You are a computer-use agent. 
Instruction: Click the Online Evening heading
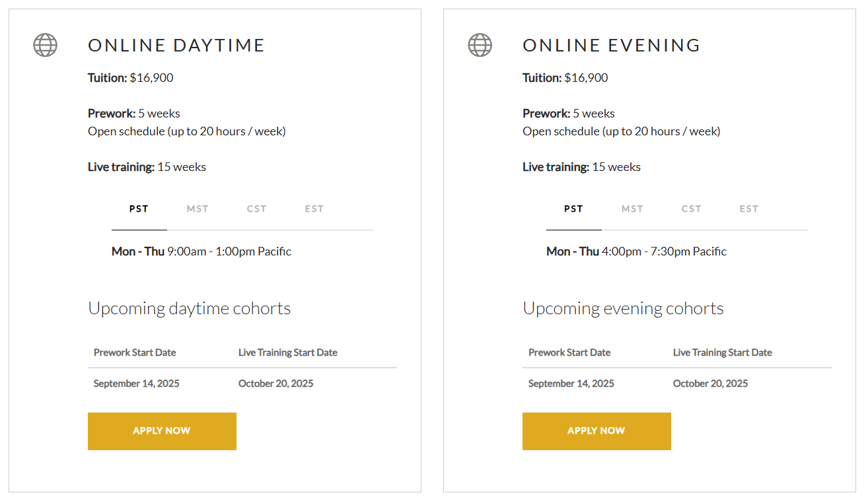612,46
